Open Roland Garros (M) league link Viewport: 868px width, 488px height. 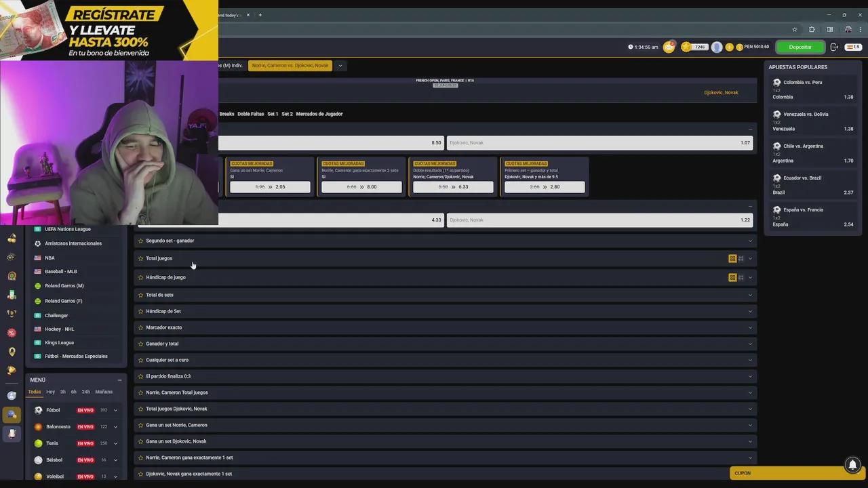point(64,286)
